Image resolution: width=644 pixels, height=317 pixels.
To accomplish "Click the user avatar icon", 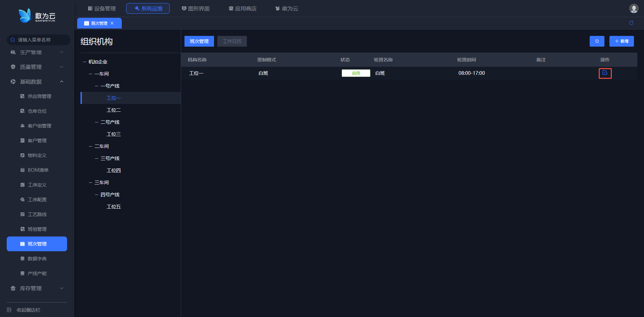I will click(x=633, y=8).
